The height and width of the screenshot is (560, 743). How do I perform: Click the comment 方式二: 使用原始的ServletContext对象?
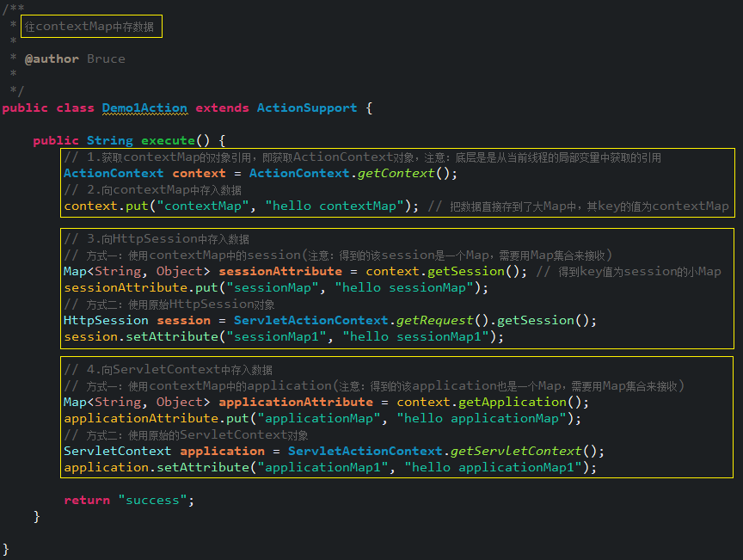pyautogui.click(x=186, y=435)
